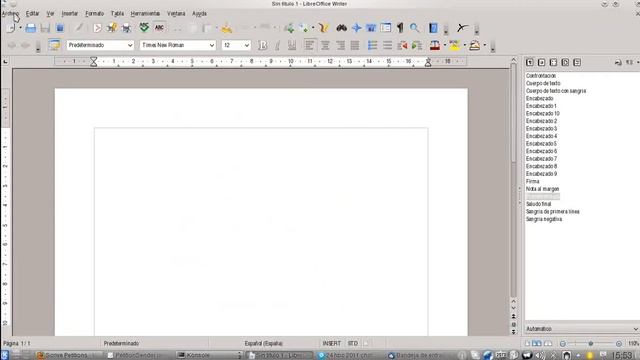Toggle Italic formatting
This screenshot has width=640, height=360.
[x=278, y=45]
